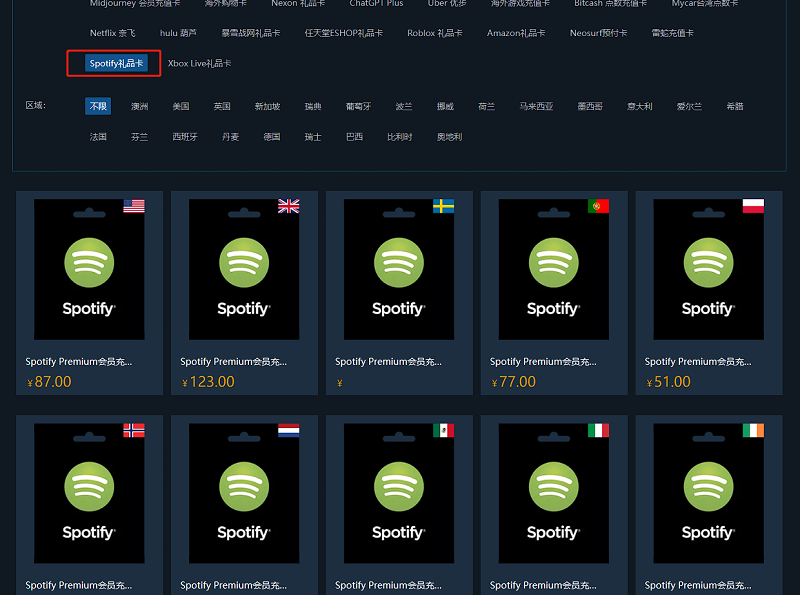Select 法国 in region list
The height and width of the screenshot is (595, 800).
click(98, 137)
